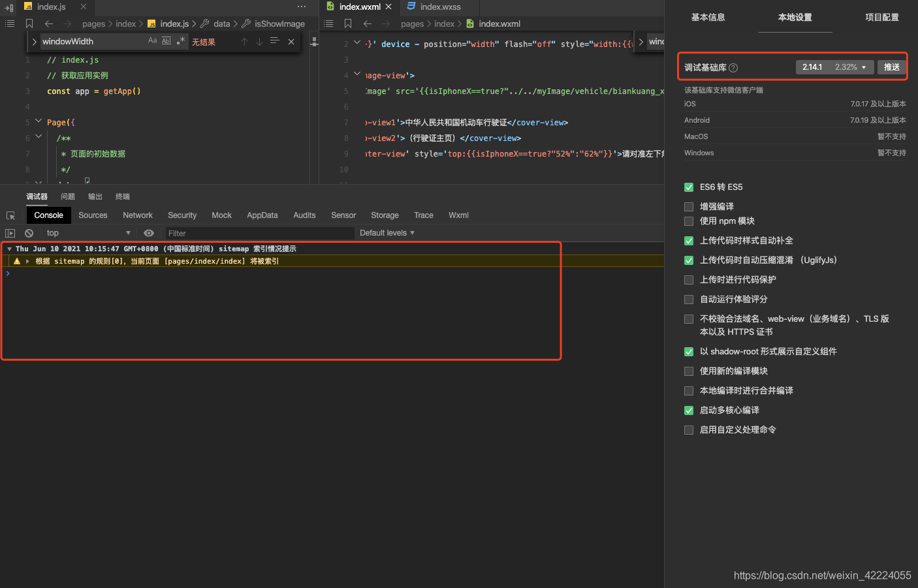This screenshot has width=918, height=588.
Task: Toggle match case (Aa) in find widget
Action: pyautogui.click(x=153, y=40)
